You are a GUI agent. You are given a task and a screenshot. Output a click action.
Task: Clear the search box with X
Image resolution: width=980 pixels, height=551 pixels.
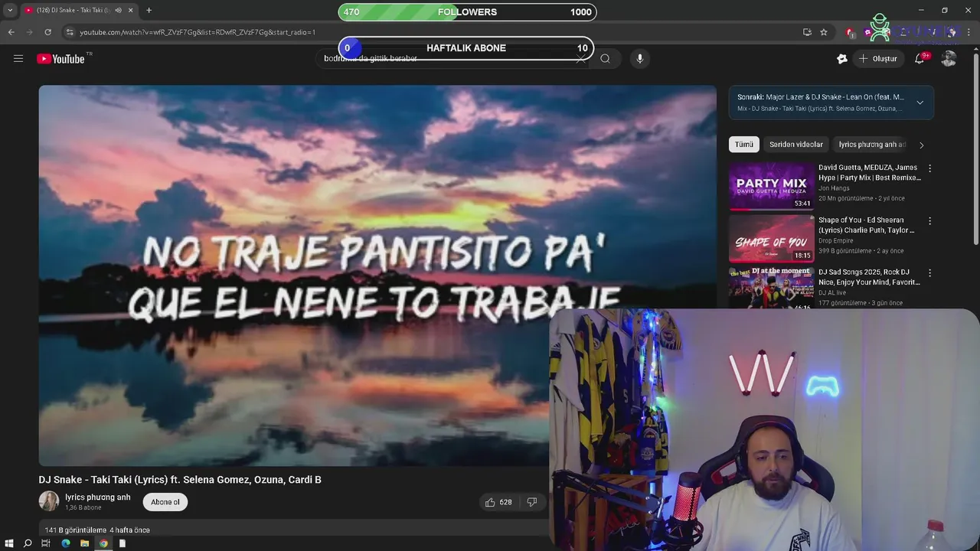pos(580,59)
